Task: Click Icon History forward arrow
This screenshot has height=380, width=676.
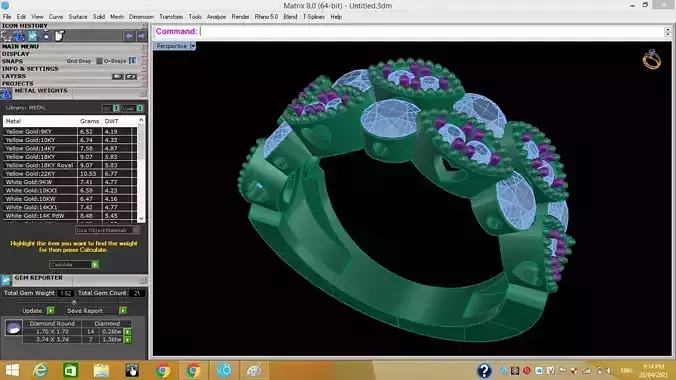Action: click(141, 36)
